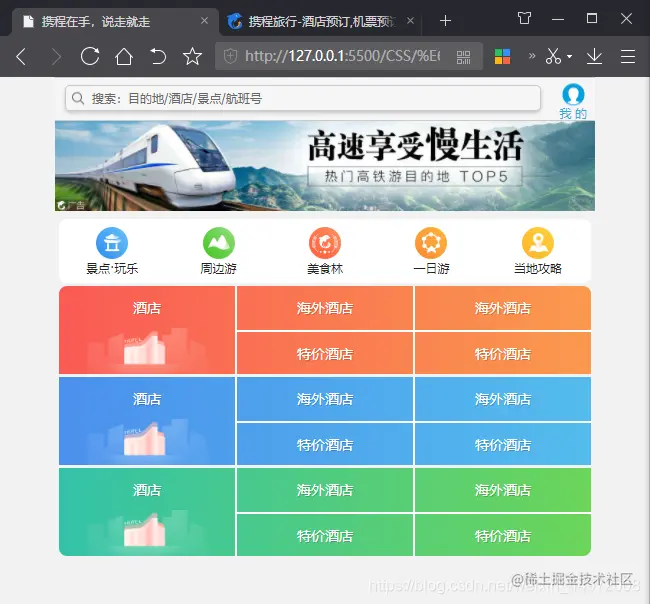Screen dimensions: 650x604
Task: Click middle 海外酒店 in the blue row
Action: [325, 399]
